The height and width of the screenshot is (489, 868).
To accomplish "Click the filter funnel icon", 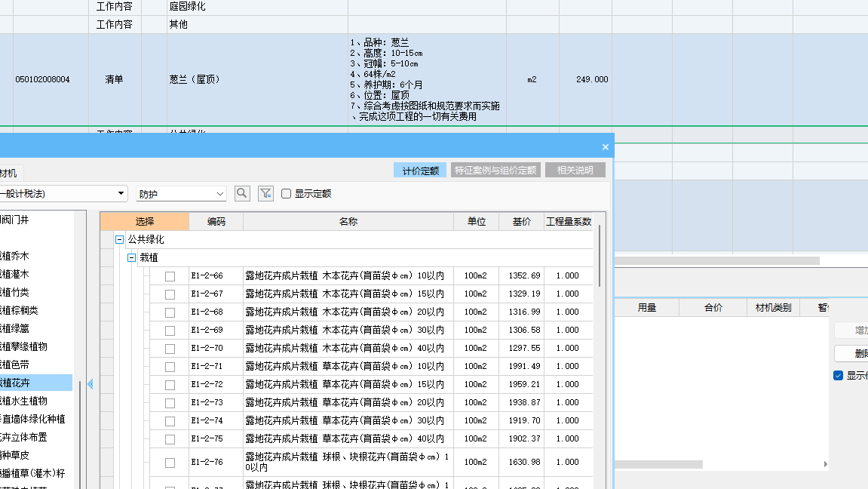I will click(265, 193).
